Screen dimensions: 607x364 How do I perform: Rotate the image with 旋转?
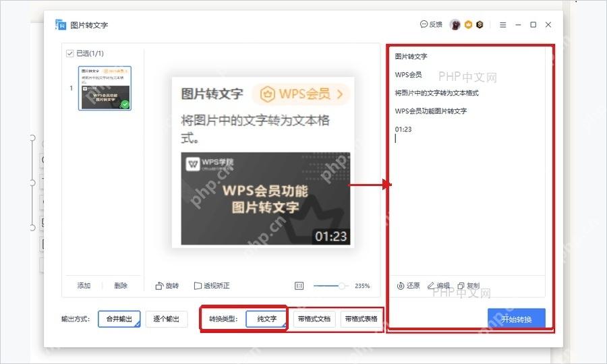pos(167,286)
